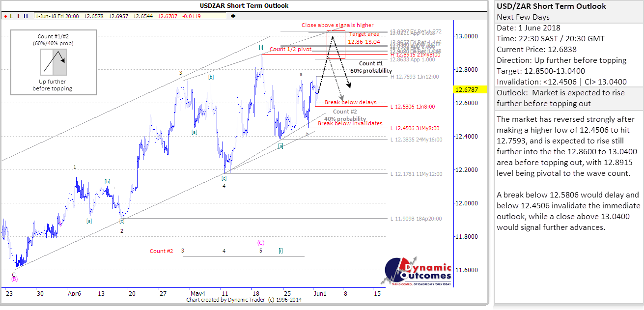Screen dimensions: 644x310
Task: Click the 'Current Price: 12.6838' line
Action: pyautogui.click(x=537, y=50)
